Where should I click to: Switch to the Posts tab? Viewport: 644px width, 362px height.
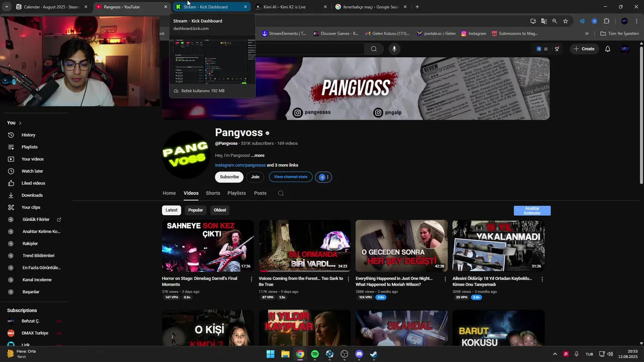pyautogui.click(x=260, y=193)
